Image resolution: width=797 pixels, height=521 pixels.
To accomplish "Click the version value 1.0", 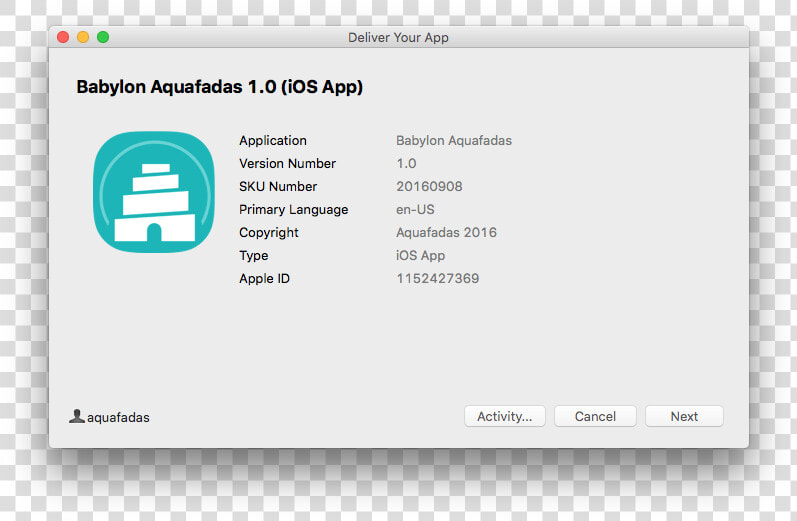I will point(406,163).
